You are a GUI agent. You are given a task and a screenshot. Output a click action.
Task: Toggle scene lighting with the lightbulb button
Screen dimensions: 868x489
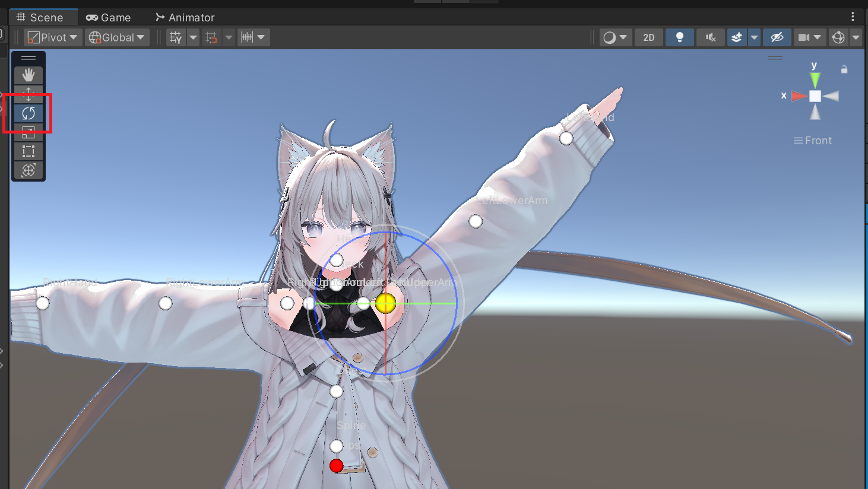[x=680, y=37]
